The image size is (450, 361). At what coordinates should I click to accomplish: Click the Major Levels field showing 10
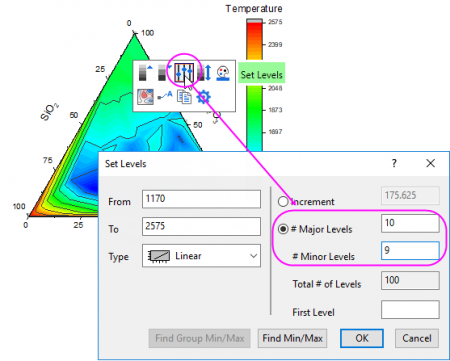(x=410, y=223)
